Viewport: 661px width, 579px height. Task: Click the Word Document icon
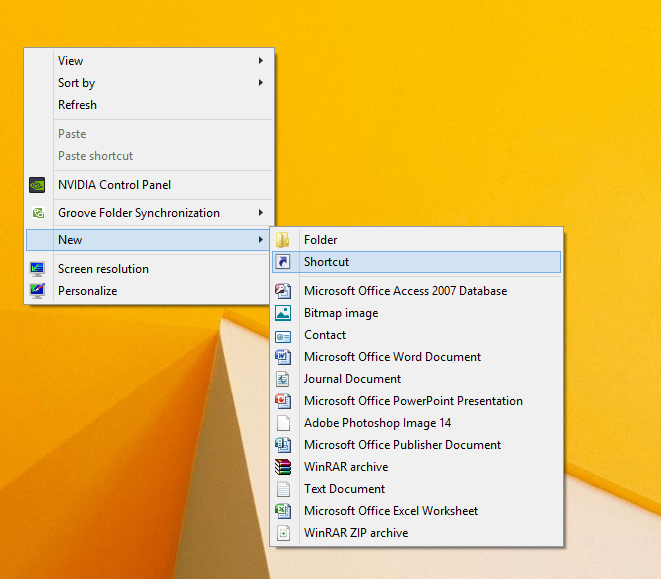click(x=283, y=357)
